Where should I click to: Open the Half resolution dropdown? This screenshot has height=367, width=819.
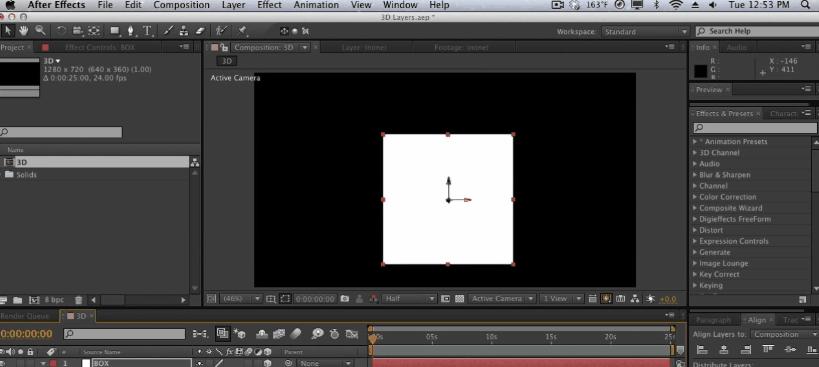click(x=410, y=299)
